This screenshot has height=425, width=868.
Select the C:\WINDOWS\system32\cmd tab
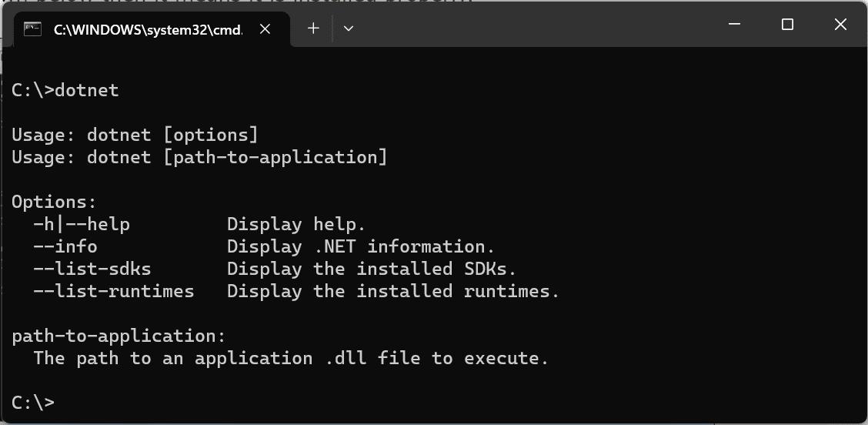146,29
